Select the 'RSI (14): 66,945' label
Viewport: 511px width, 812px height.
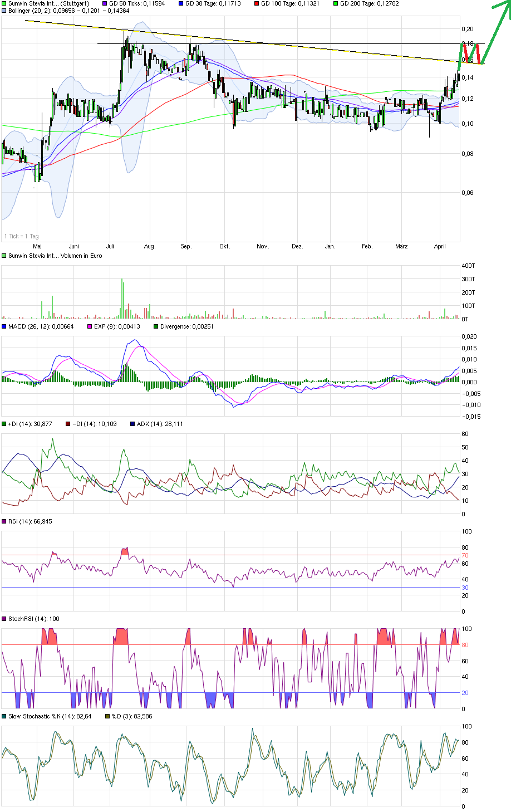30,521
